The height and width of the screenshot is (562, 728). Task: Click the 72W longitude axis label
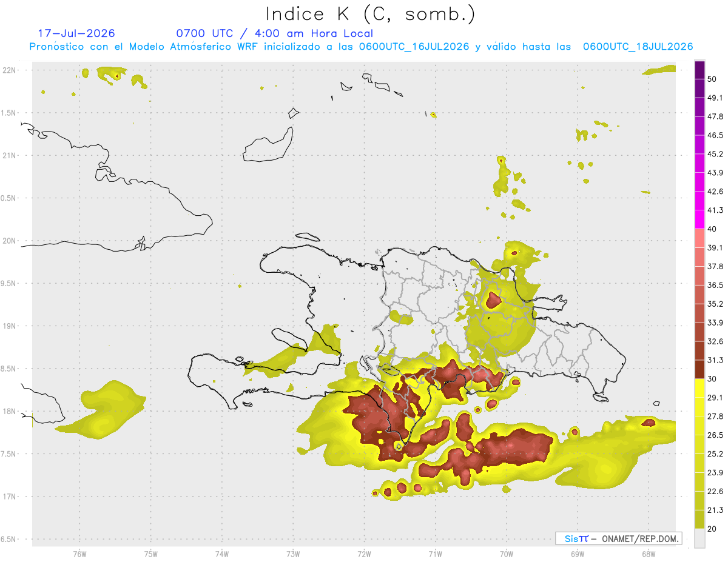click(364, 554)
